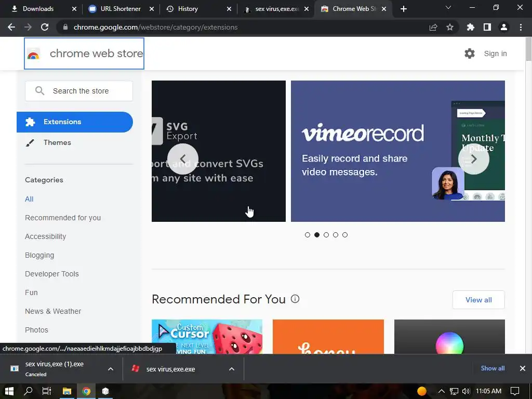532x399 pixels.
Task: Click the Sign in link
Action: (x=495, y=54)
